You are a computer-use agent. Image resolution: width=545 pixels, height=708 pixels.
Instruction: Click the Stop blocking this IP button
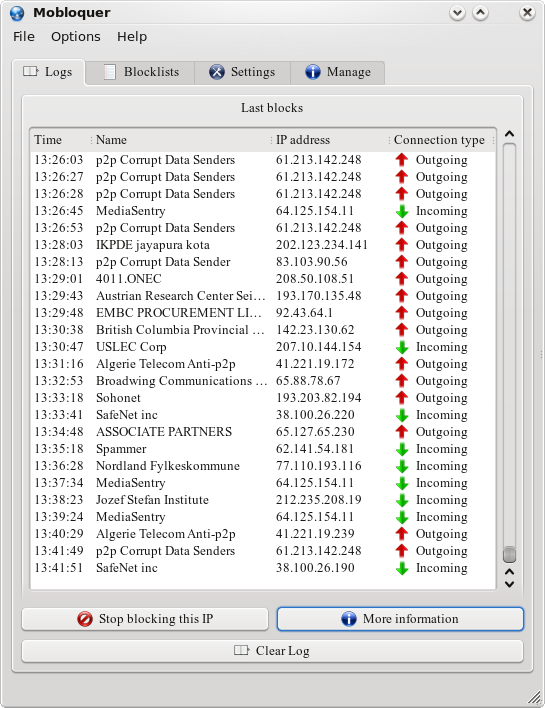(145, 619)
